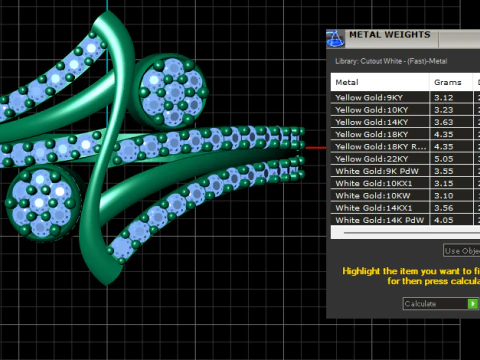This screenshot has height=360, width=480.
Task: Click the horizontal scrollbar under metals table
Action: click(405, 232)
